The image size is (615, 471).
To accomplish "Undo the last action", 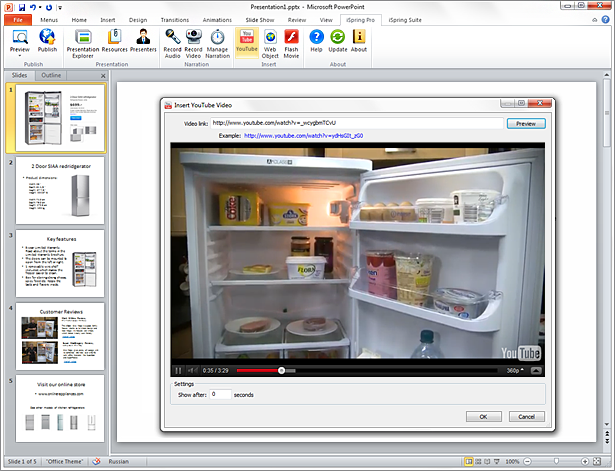I will (x=33, y=7).
